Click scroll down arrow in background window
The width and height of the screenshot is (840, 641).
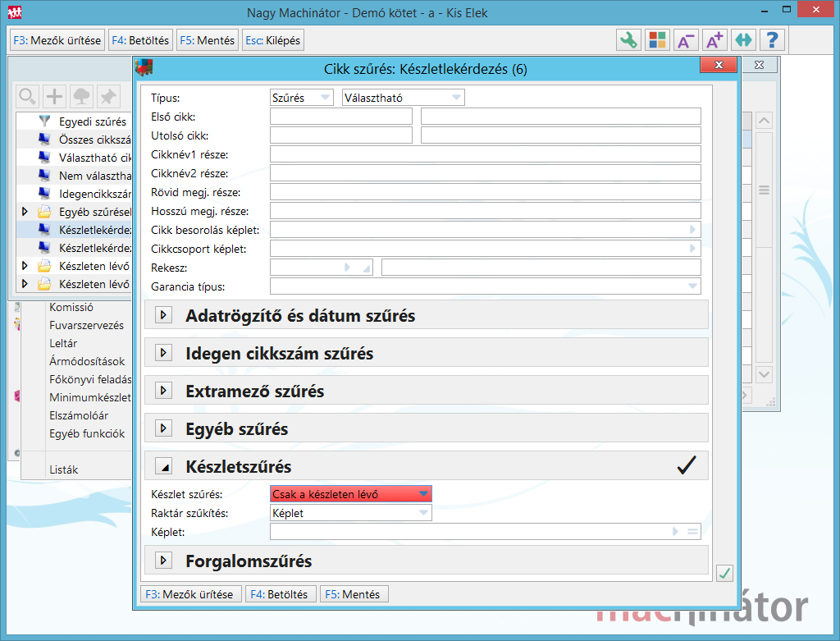click(x=765, y=374)
